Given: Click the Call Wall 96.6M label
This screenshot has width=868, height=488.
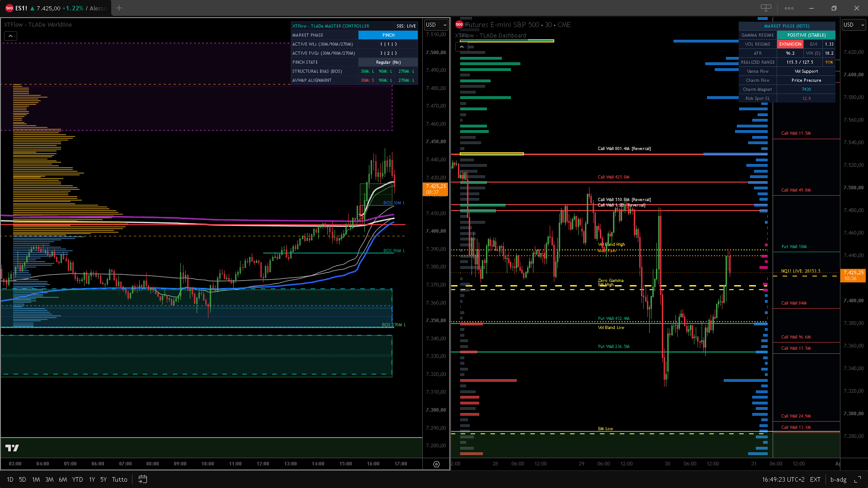Looking at the screenshot, I should click(x=796, y=337).
